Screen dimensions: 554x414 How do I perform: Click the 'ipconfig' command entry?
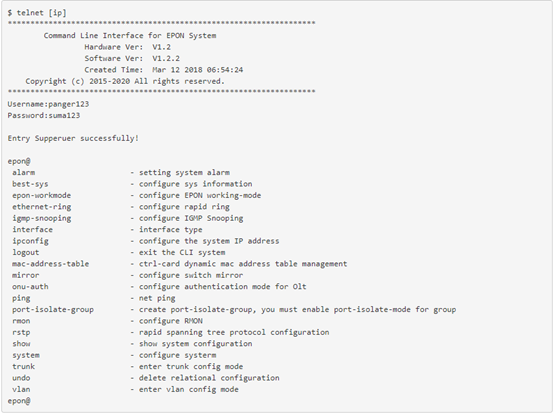pyautogui.click(x=30, y=241)
